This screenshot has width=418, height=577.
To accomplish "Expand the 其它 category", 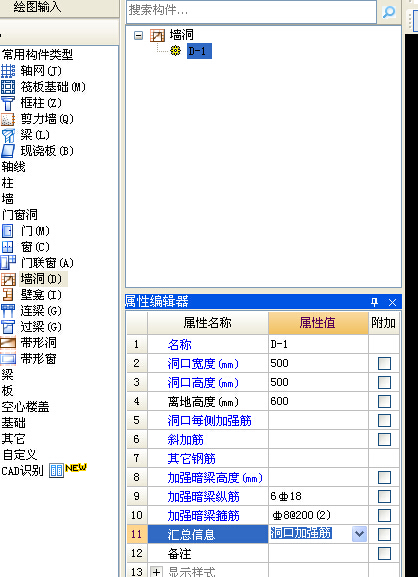I will click(x=13, y=439).
